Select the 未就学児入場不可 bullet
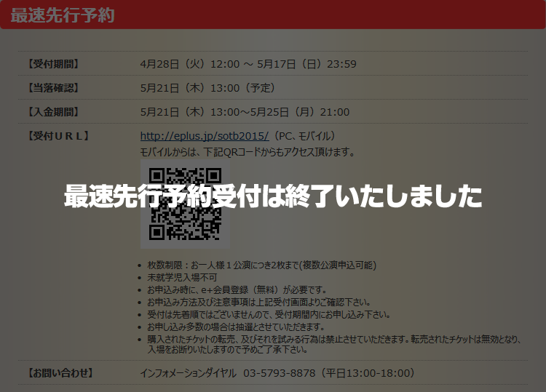 click(x=182, y=278)
